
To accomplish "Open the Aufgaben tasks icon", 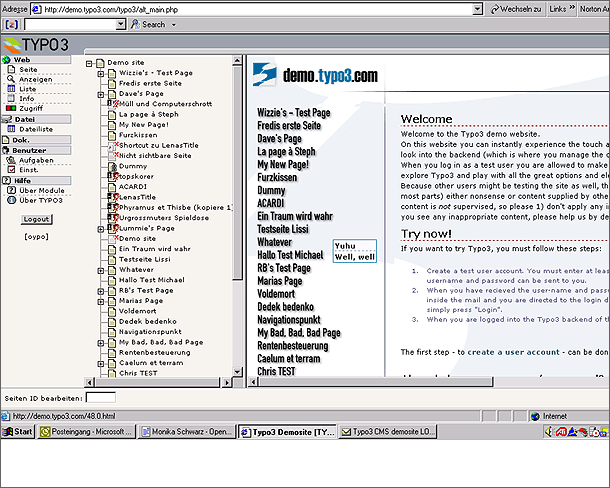I will [x=11, y=160].
